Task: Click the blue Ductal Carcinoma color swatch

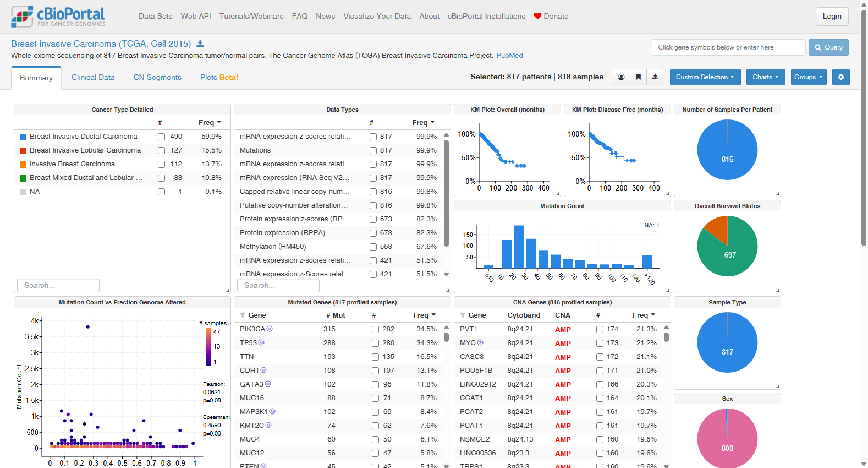Action: (23, 137)
